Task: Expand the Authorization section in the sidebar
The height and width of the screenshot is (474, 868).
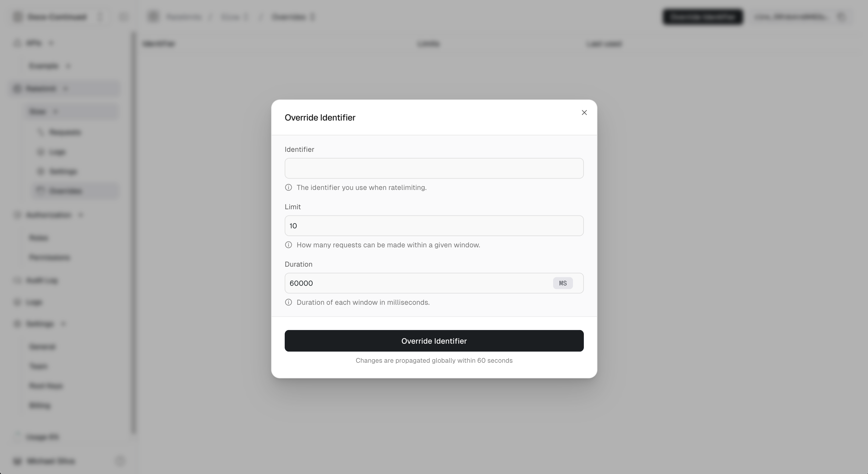Action: tap(81, 215)
